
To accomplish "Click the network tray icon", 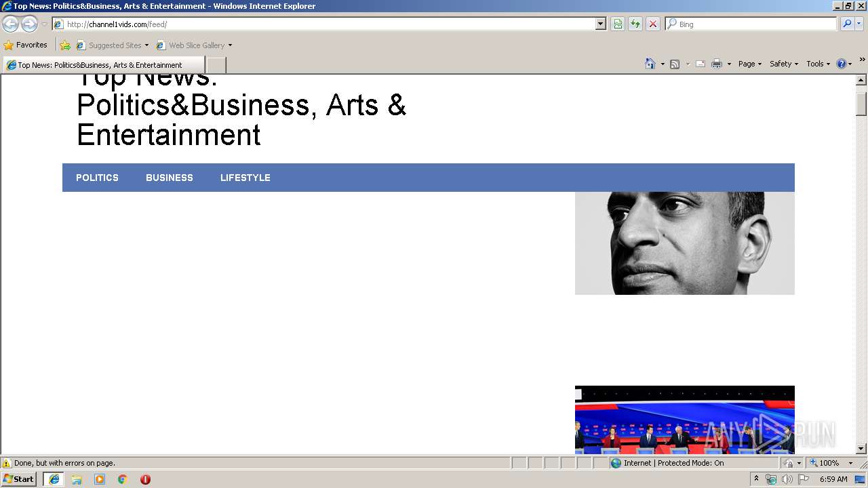I will click(x=771, y=479).
